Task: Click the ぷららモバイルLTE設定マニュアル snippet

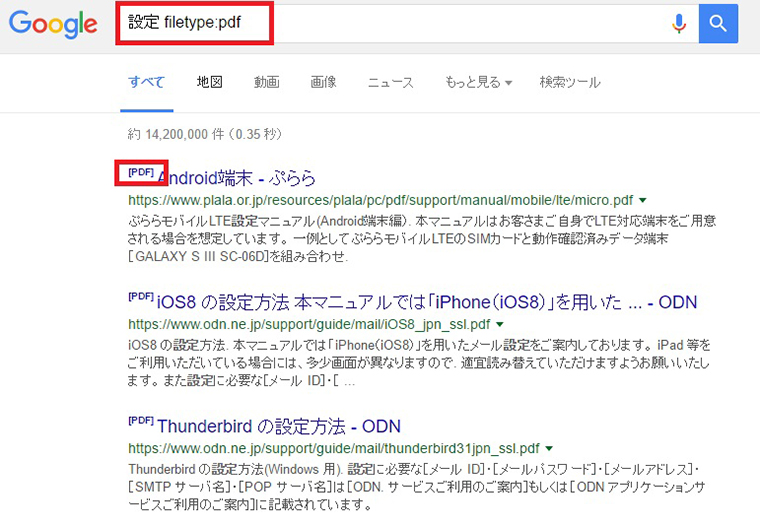Action: [422, 239]
